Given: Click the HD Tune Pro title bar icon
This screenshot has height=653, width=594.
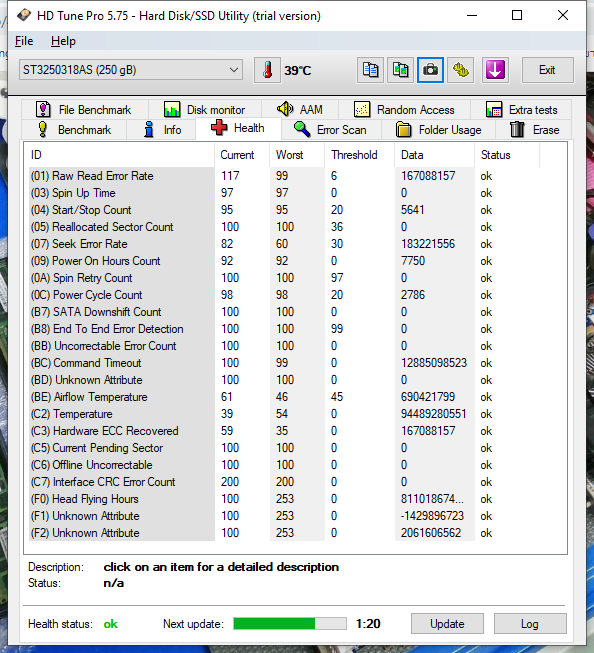Looking at the screenshot, I should pyautogui.click(x=24, y=15).
